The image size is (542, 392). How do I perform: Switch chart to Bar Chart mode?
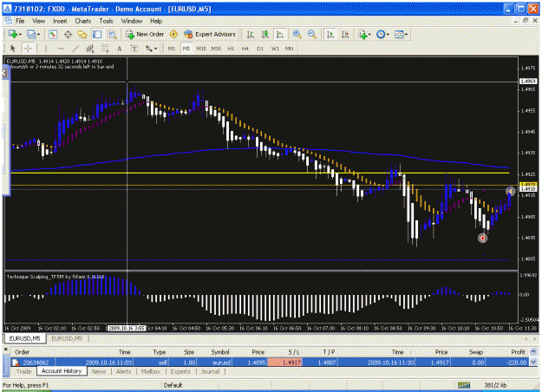(x=251, y=34)
